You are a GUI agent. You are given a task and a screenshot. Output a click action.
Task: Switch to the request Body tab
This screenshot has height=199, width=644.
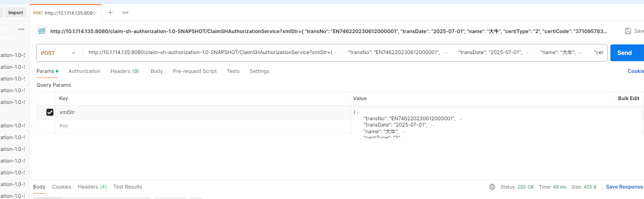[156, 71]
